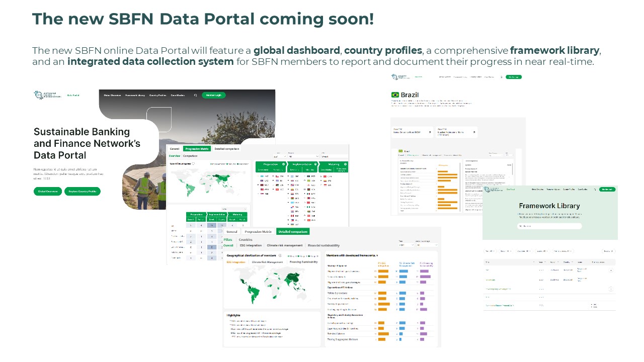
Task: Select General tab in Progression Matrix panel
Action: (175, 149)
